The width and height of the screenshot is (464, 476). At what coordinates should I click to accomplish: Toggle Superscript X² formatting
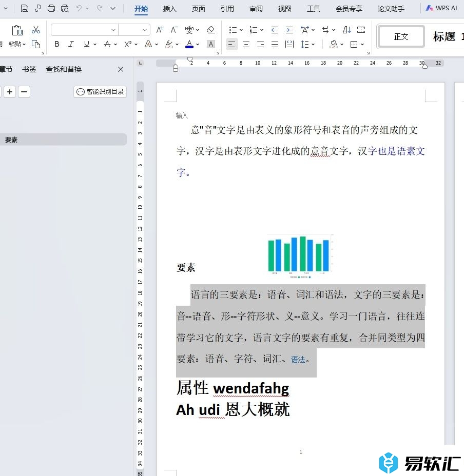coord(128,44)
